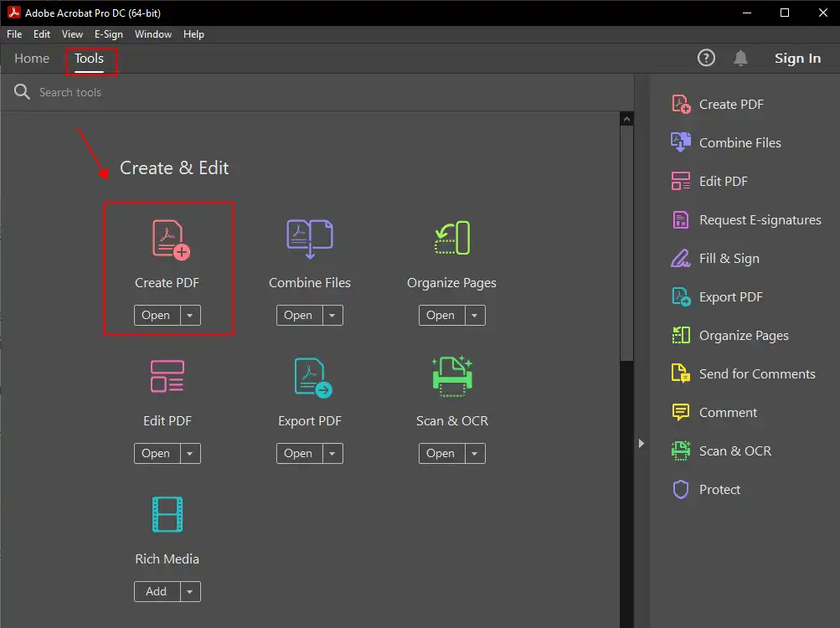Open the Help question mark icon
Viewport: 840px width, 628px height.
[x=706, y=58]
